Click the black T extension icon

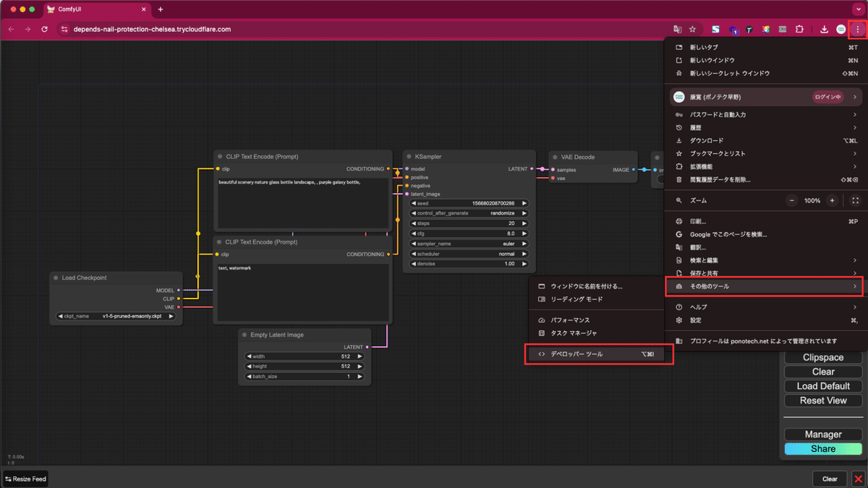[749, 30]
